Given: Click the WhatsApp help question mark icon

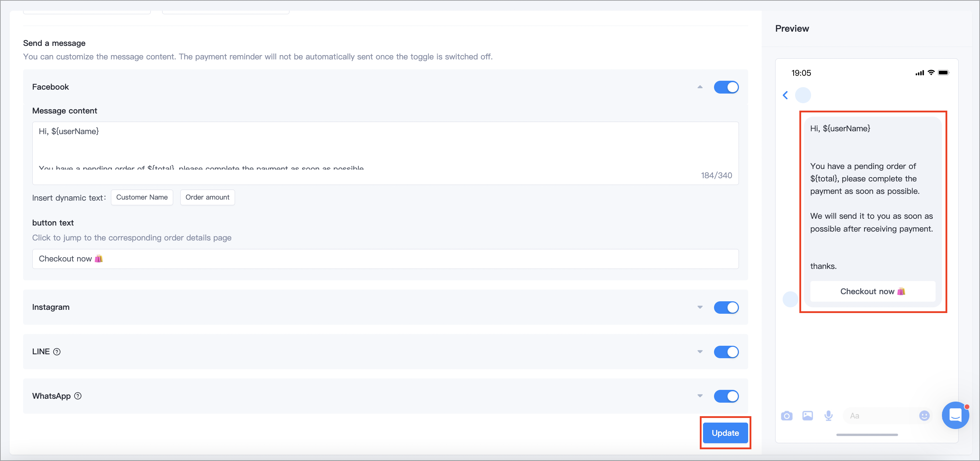Looking at the screenshot, I should (78, 396).
